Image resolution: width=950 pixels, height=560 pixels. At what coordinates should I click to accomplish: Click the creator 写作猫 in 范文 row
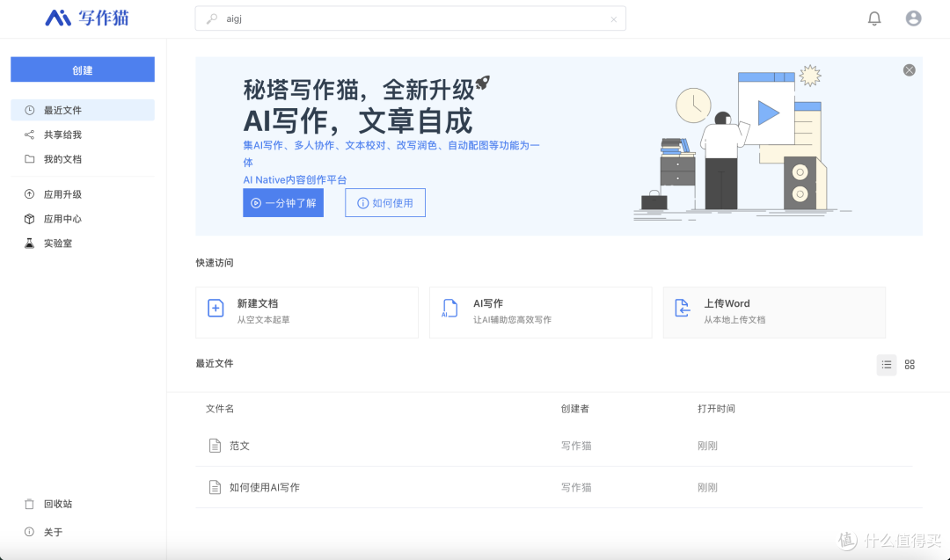coord(575,446)
